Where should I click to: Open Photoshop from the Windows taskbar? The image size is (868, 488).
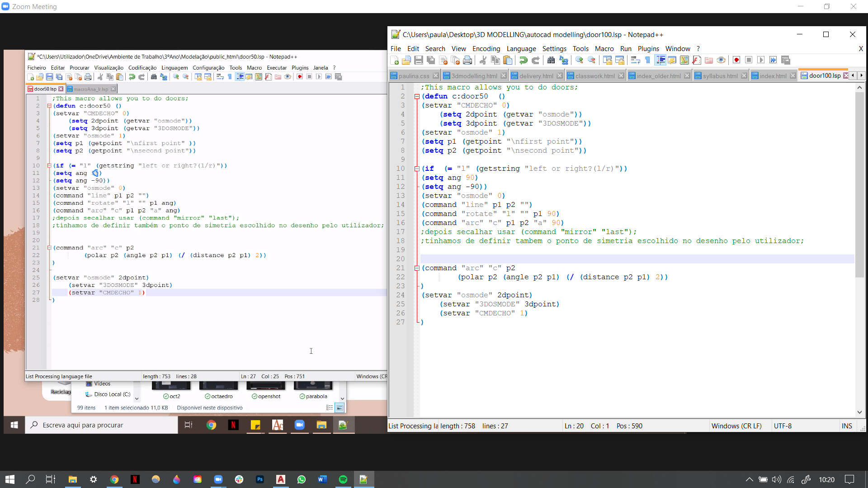[x=260, y=479]
